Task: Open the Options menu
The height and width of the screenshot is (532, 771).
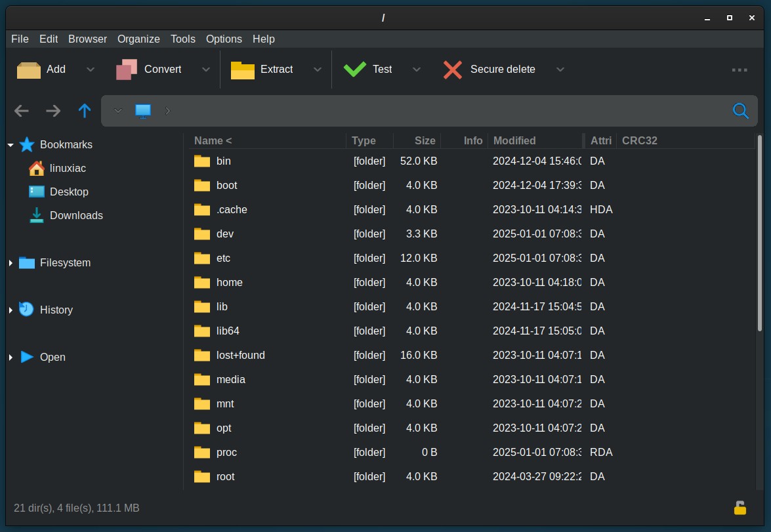Action: pos(224,39)
